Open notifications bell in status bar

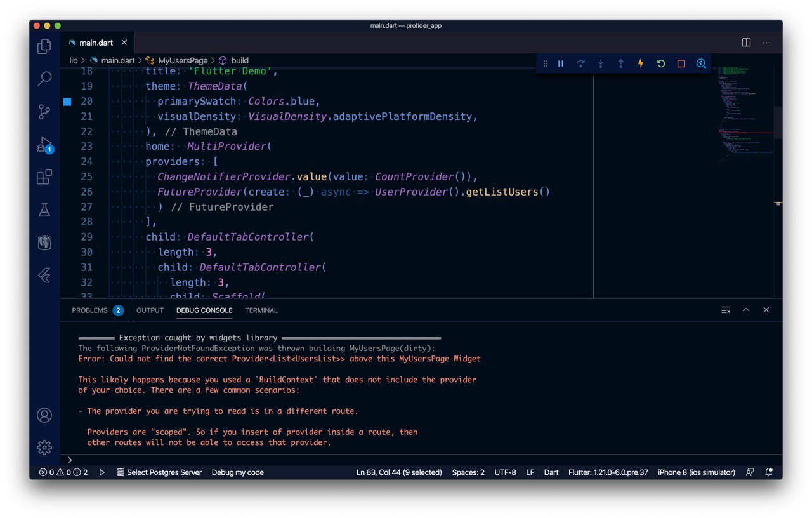tap(769, 472)
